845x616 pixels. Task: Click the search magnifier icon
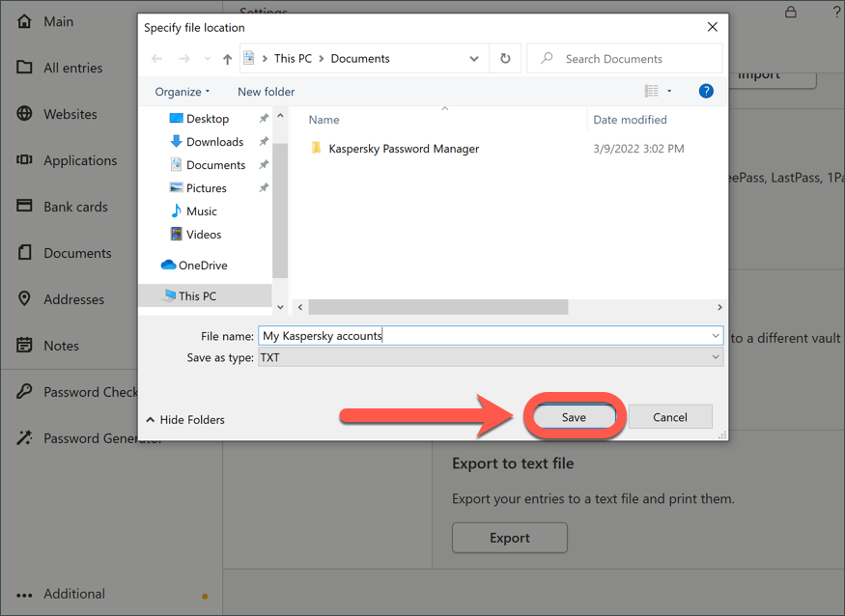click(547, 58)
